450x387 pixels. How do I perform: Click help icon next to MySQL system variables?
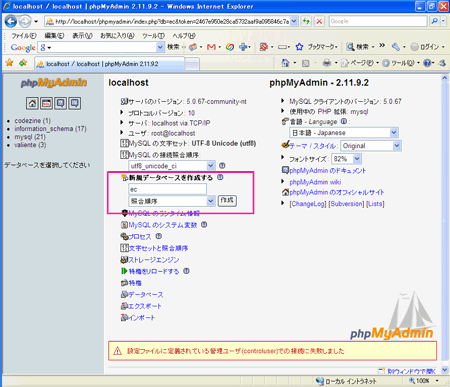(204, 225)
